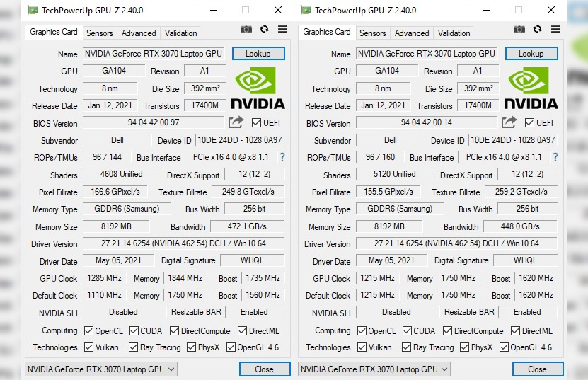Screen dimensions: 588x380
Task: Toggle OpenCL checkbox in right window
Action: click(362, 331)
